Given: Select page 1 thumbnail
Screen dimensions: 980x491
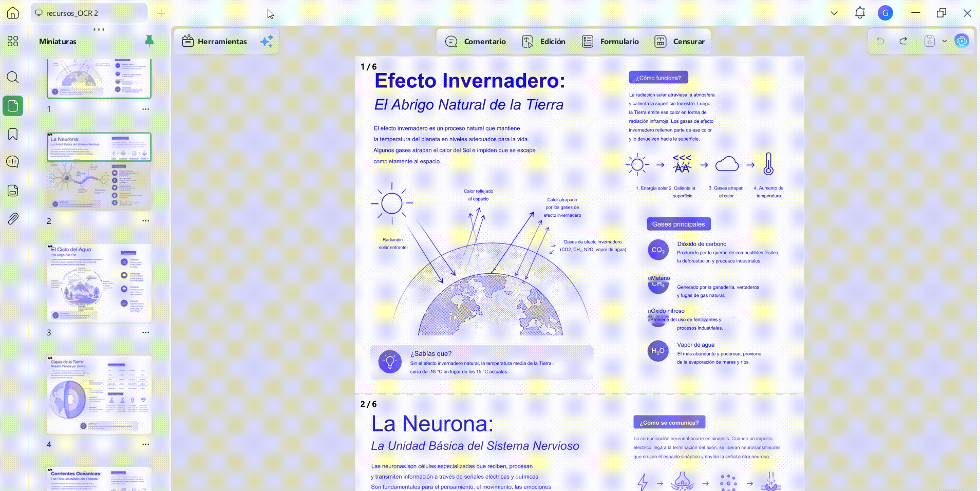Looking at the screenshot, I should [99, 79].
